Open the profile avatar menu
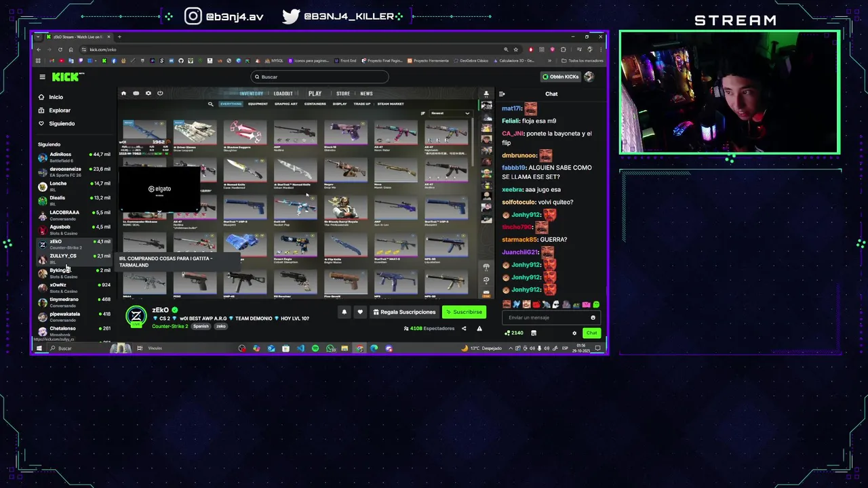Screen dimensions: 868x488 pos(589,77)
